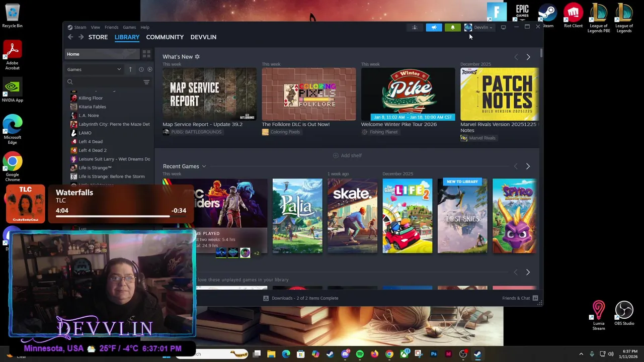This screenshot has width=644, height=362.
Task: Filter library by recent activity clock
Action: (x=141, y=69)
